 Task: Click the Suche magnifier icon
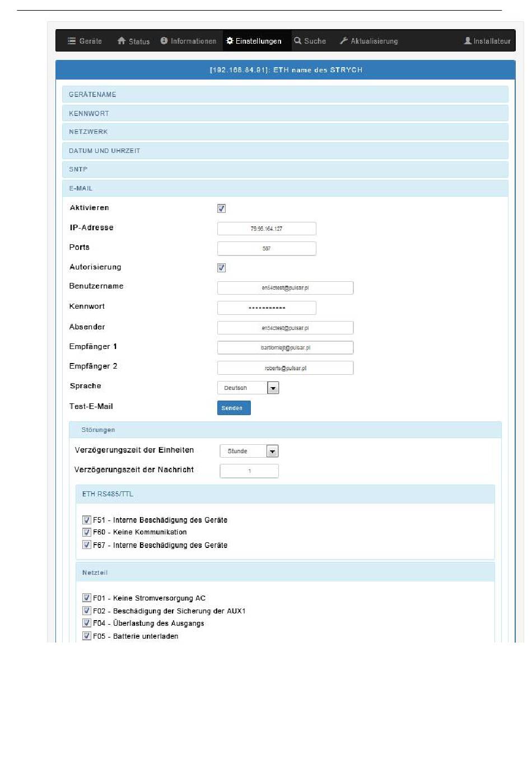coord(298,41)
